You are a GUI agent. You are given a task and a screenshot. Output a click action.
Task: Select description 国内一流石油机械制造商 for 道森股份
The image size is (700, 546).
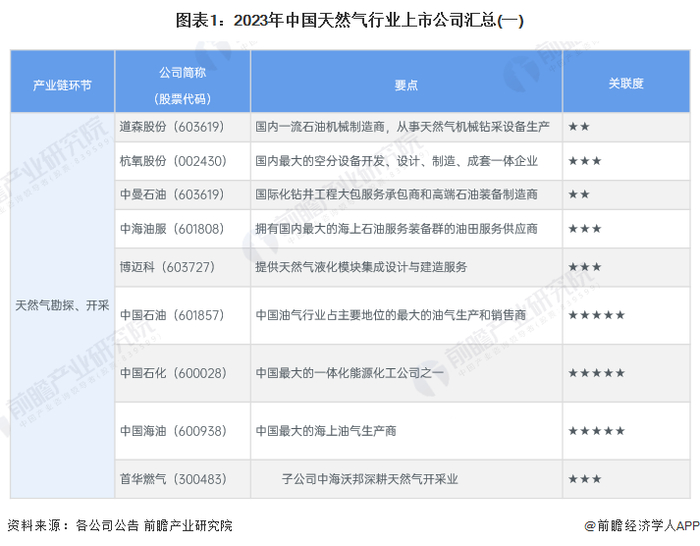(320, 127)
